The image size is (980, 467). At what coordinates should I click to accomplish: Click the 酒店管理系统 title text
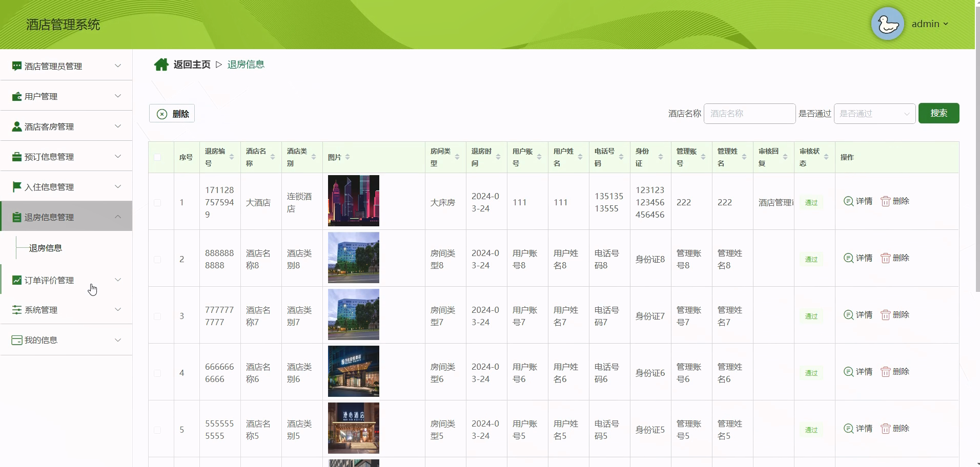pos(63,25)
